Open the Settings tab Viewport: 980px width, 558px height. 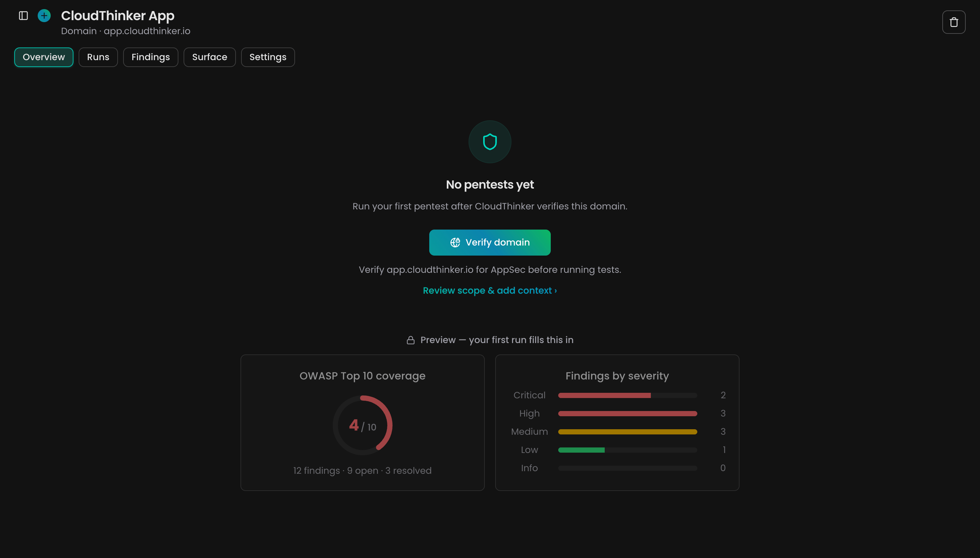(x=268, y=57)
